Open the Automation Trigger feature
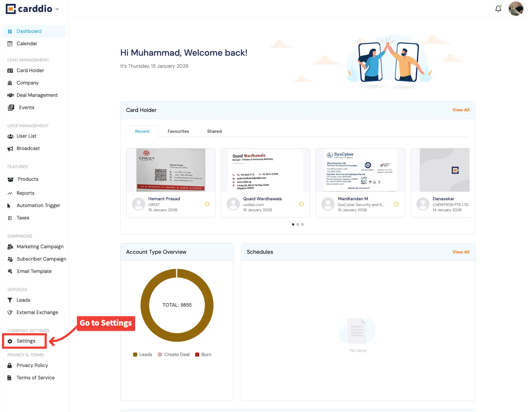 point(38,205)
